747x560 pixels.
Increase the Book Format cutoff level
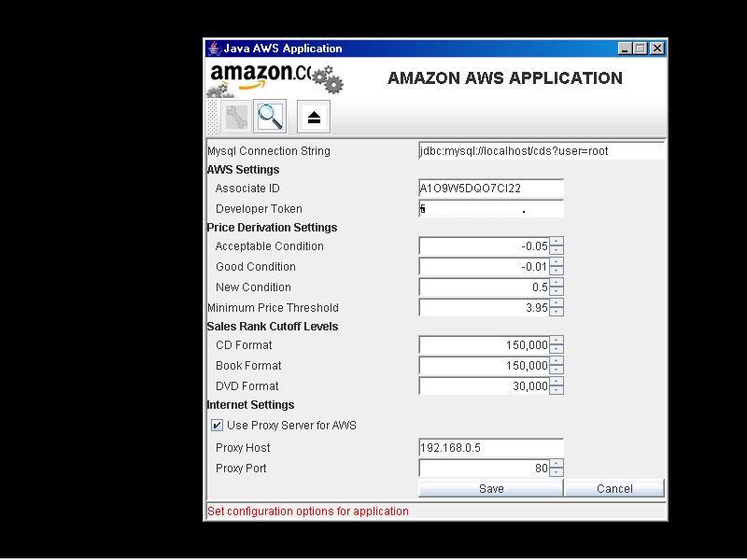tap(556, 361)
